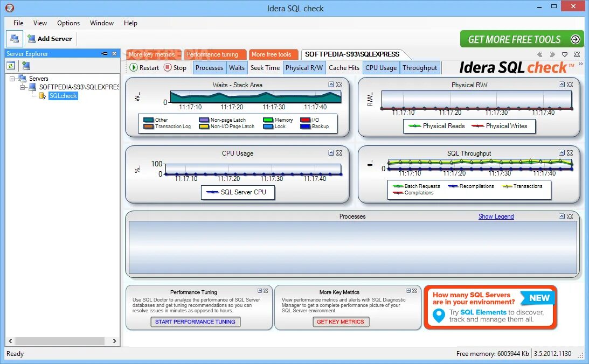Close the More Key Metrics card
Image resolution: width=589 pixels, height=364 pixels.
[x=415, y=291]
